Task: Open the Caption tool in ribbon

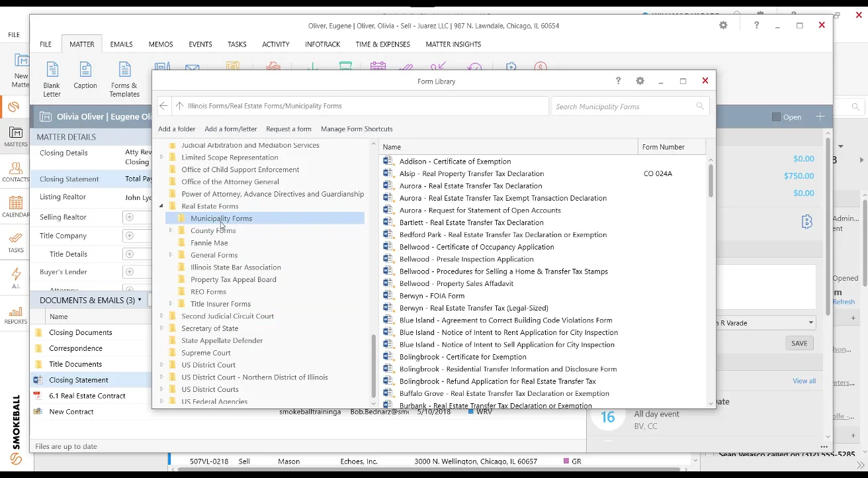Action: pyautogui.click(x=85, y=75)
